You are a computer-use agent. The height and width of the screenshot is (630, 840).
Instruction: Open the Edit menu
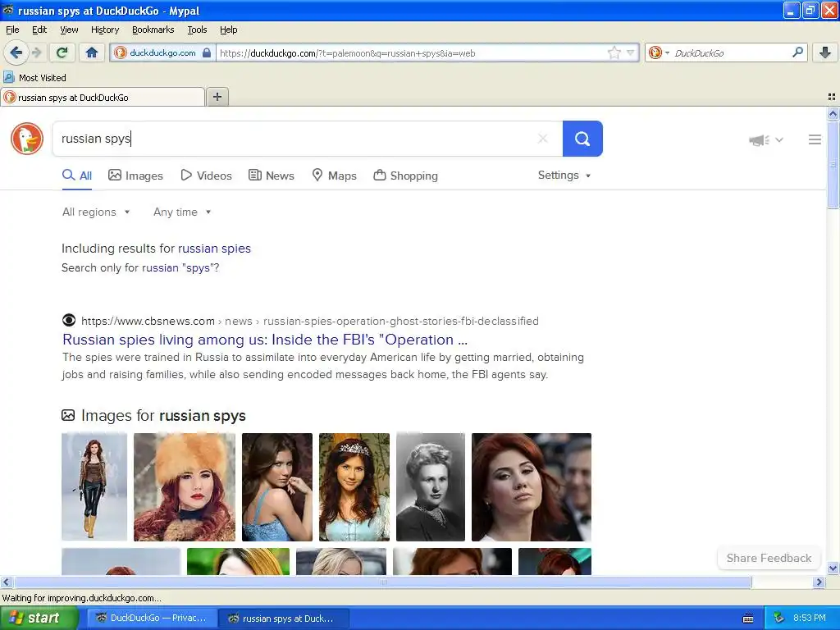39,30
